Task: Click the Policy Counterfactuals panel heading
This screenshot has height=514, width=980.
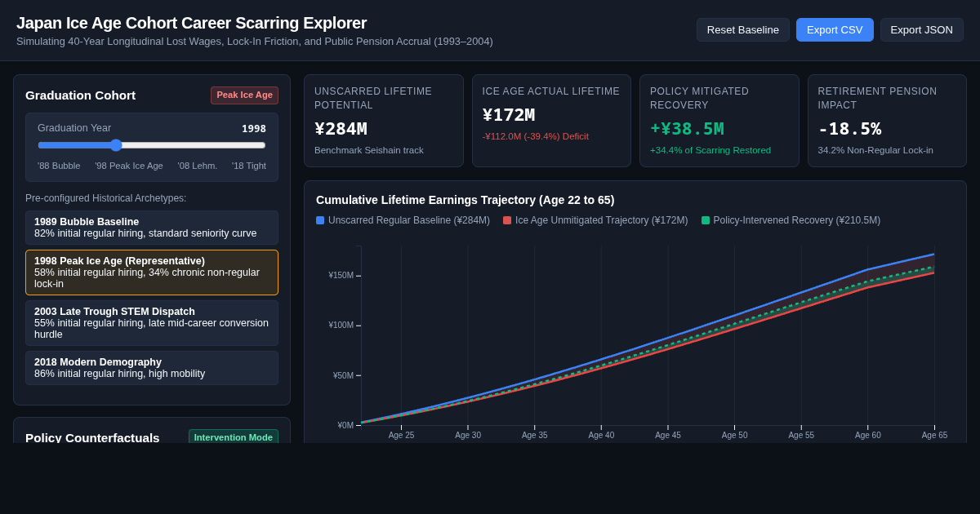Action: [x=92, y=437]
